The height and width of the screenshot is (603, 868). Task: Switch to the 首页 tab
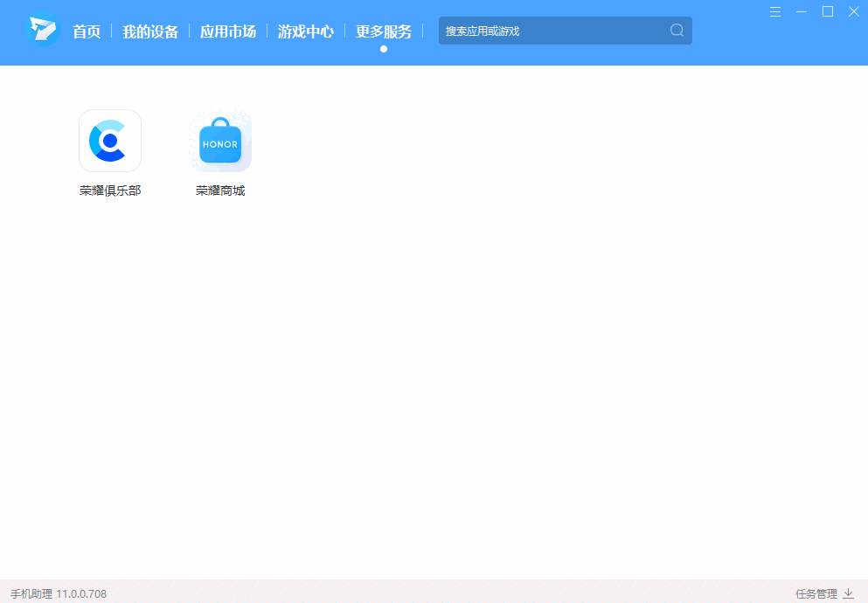[87, 31]
